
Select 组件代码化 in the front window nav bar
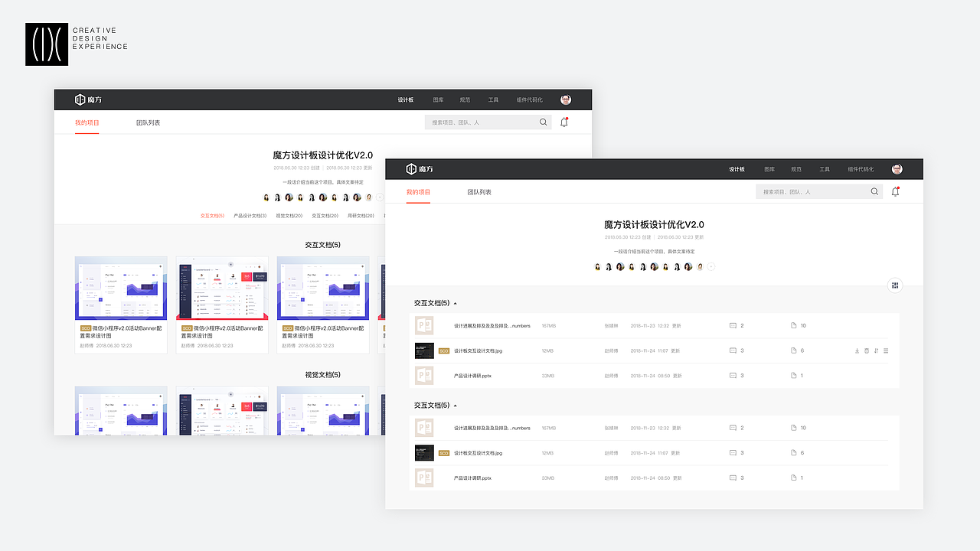[x=861, y=169]
